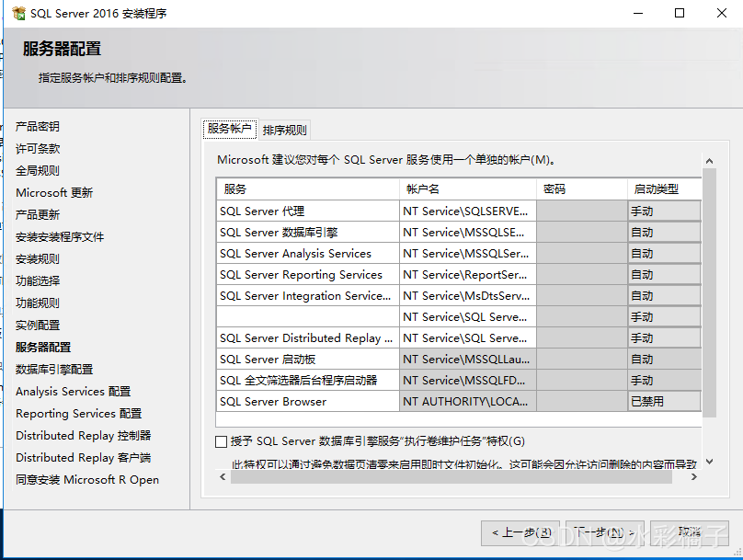Open startup type for SQL Server Distributed Replay row
The width and height of the screenshot is (743, 560).
pos(664,337)
